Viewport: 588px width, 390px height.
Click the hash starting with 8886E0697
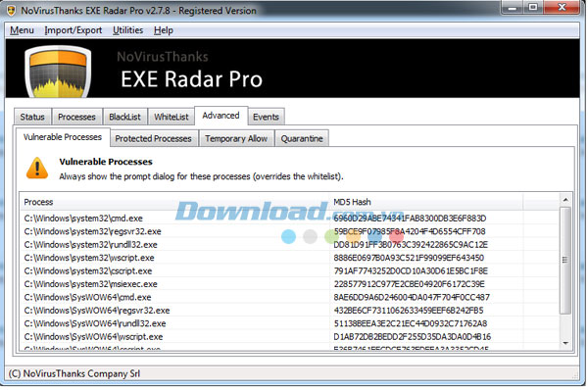409,258
